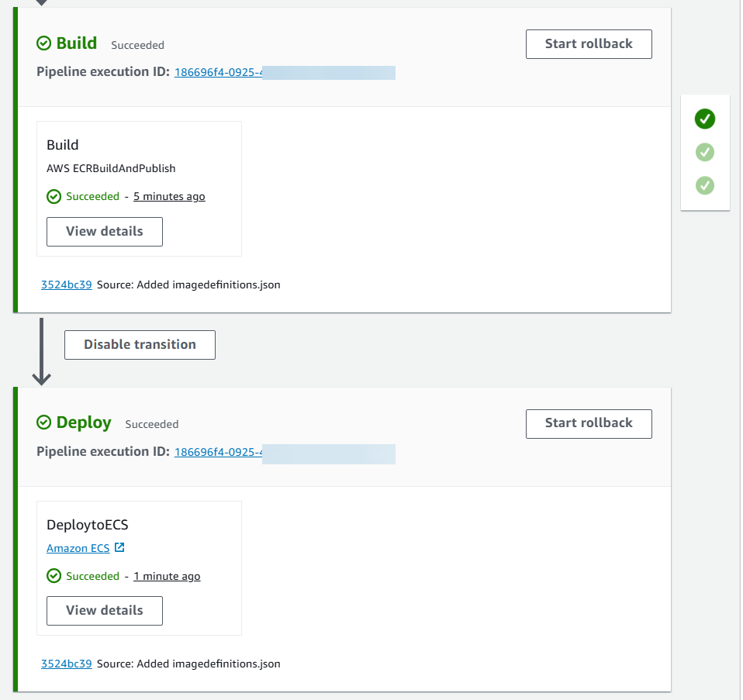Click the '1 minute ago' timestamp in DeploytoECS
This screenshot has width=743, height=700.
coord(167,576)
